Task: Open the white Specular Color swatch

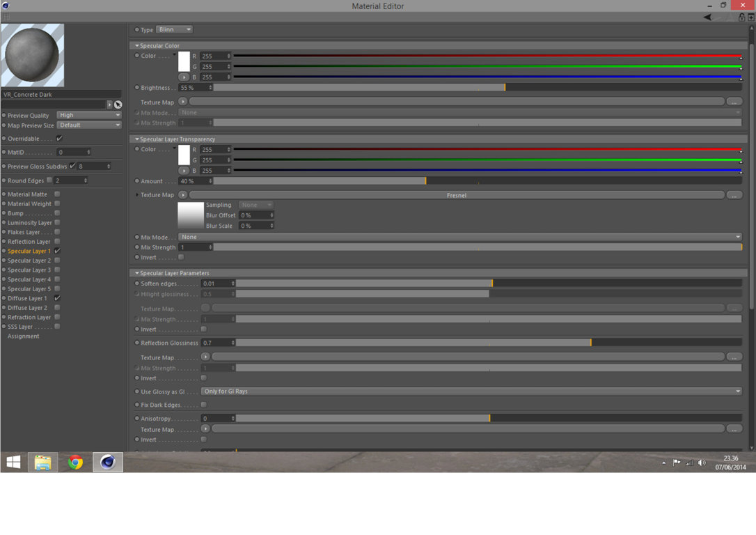Action: [x=184, y=62]
